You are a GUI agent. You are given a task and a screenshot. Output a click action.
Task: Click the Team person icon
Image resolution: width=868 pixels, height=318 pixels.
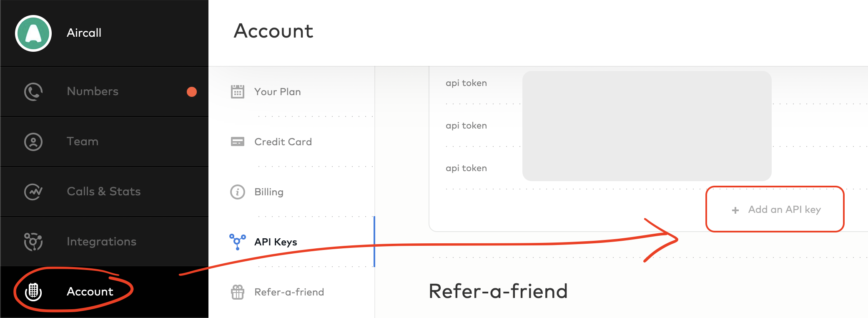click(x=33, y=141)
